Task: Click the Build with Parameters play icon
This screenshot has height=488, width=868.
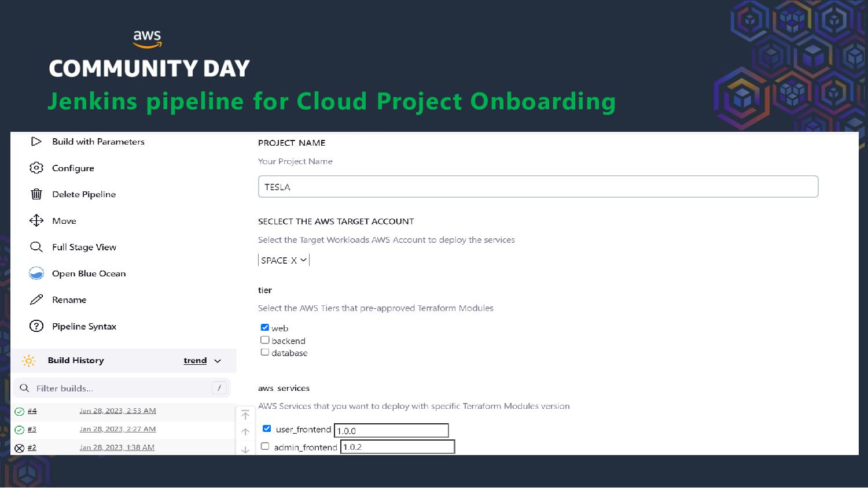Action: coord(36,142)
